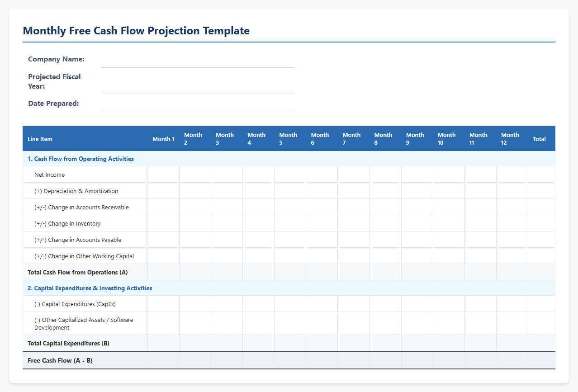Select Capital Expenditures (CapEx) cell under Month 1

[x=163, y=304]
